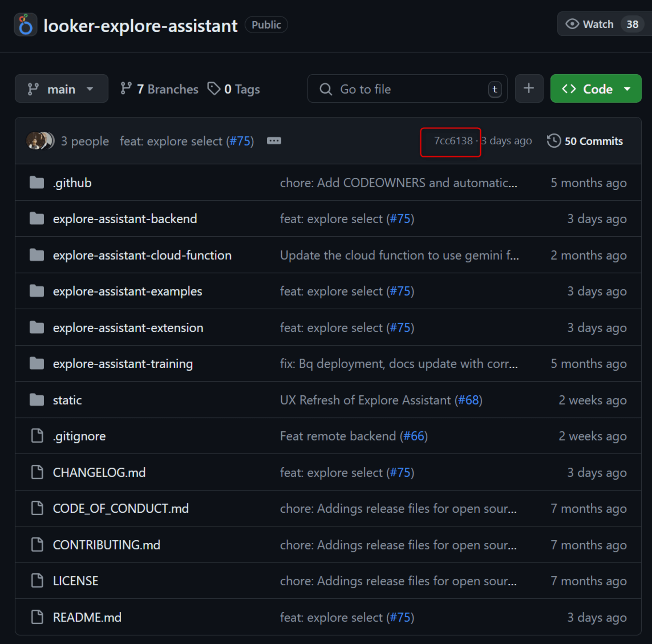Open the explore-assistant-backend folder

[x=125, y=219]
